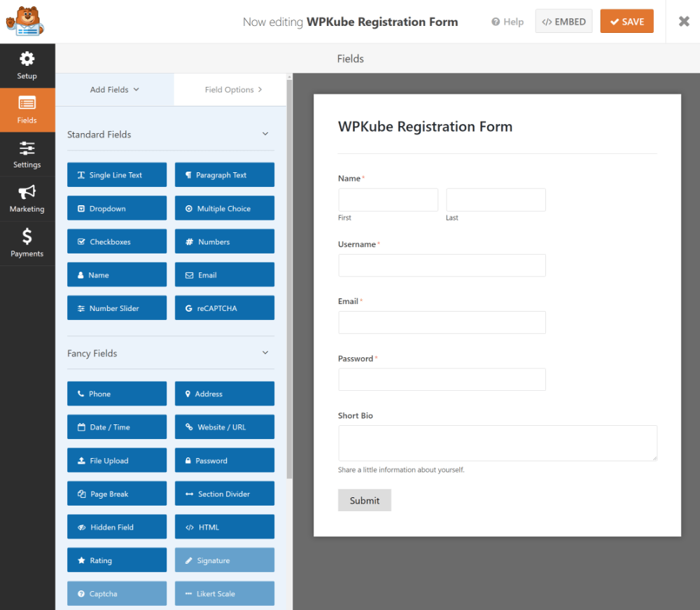This screenshot has height=610, width=700.
Task: Add a Website / URL field
Action: [225, 427]
